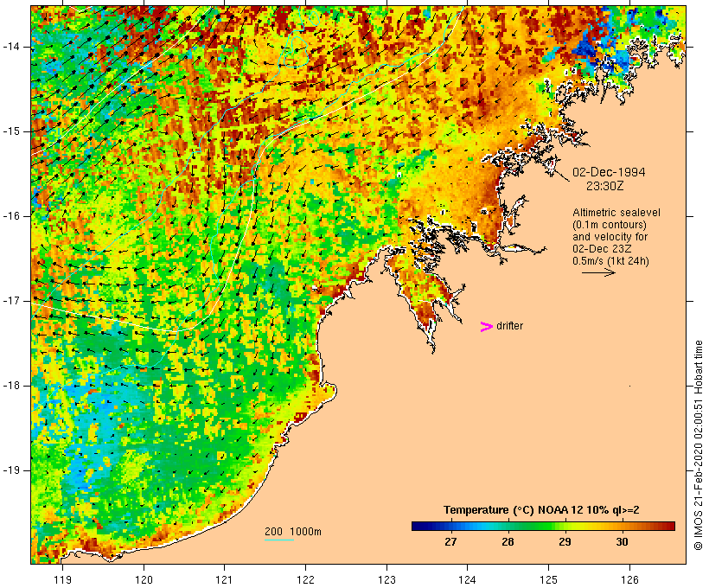Click longitude axis label 119

click(62, 579)
